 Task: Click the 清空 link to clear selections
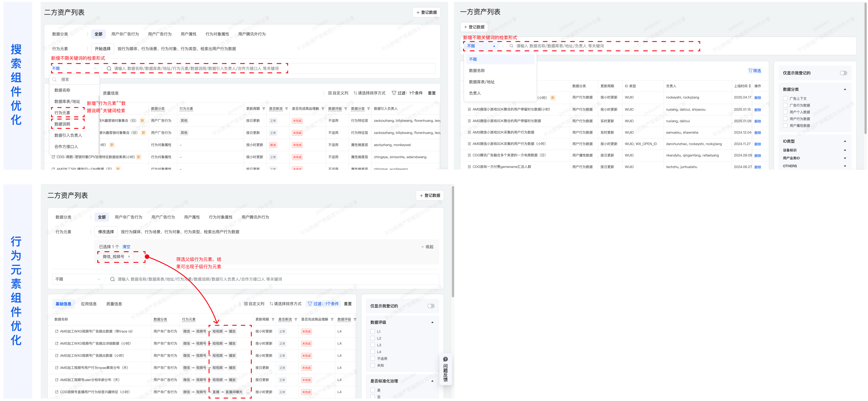click(126, 247)
